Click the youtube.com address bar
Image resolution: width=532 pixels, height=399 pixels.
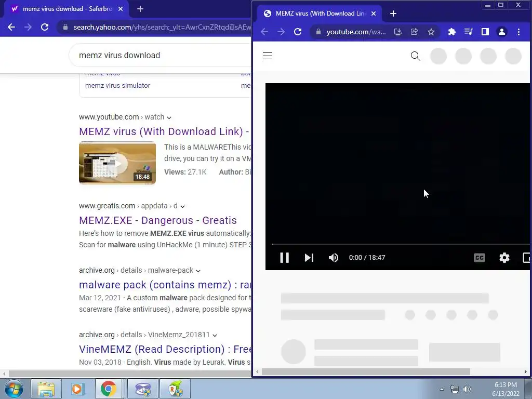point(355,32)
